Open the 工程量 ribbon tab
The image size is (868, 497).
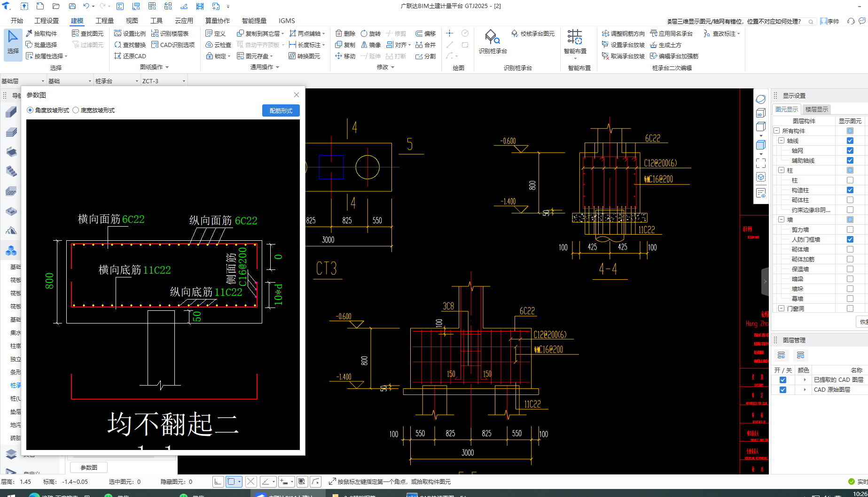pyautogui.click(x=104, y=21)
